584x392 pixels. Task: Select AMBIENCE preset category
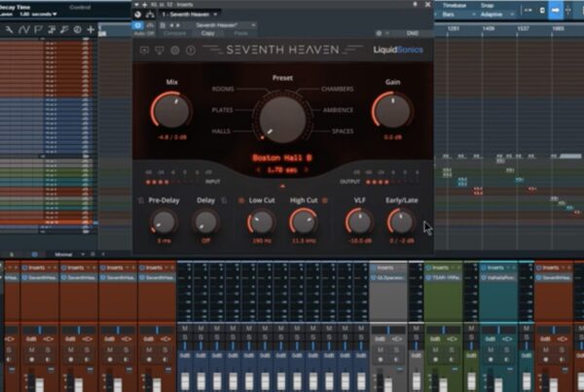(338, 110)
